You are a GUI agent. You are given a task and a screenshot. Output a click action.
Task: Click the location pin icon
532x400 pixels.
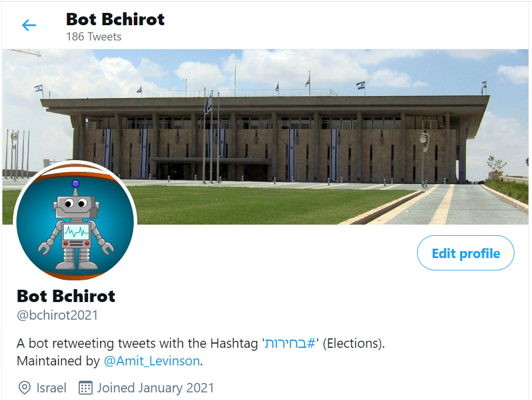[x=25, y=388]
